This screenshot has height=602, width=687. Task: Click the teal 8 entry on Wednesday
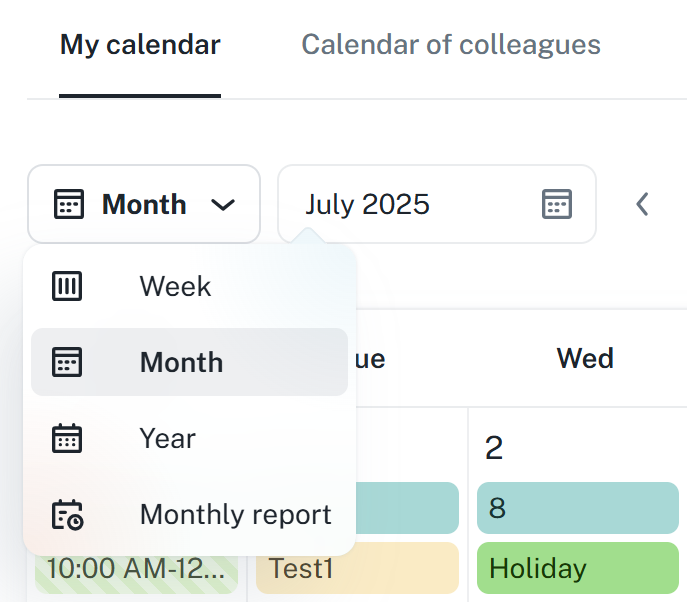click(x=577, y=508)
